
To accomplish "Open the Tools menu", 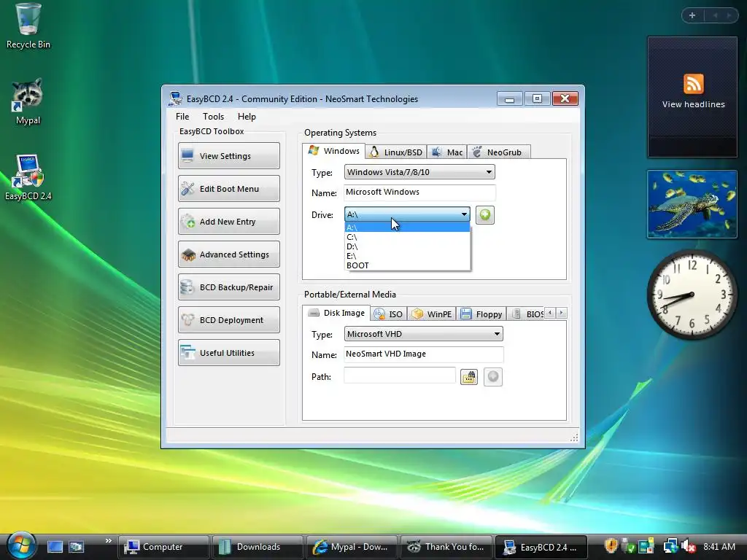I will [x=213, y=117].
